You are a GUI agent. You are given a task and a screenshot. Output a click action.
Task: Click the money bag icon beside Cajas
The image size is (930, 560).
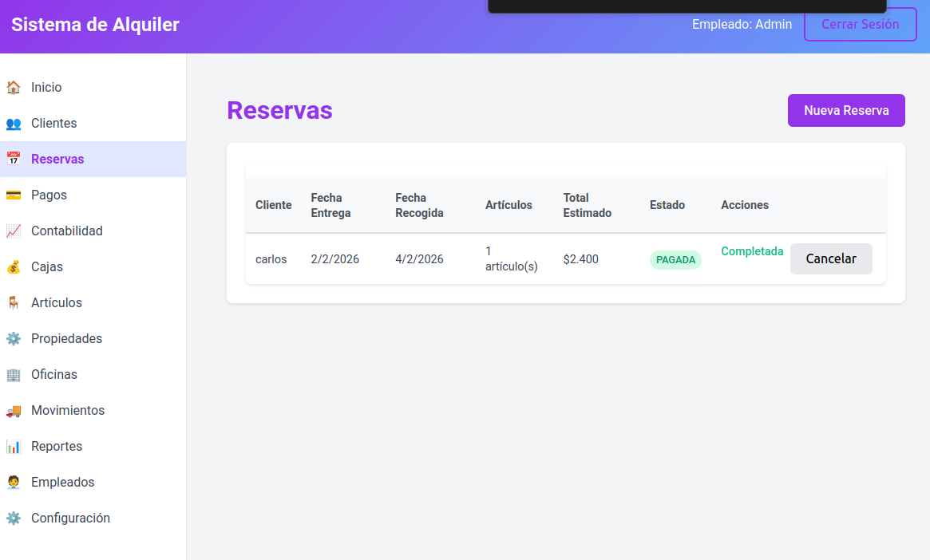pos(14,266)
